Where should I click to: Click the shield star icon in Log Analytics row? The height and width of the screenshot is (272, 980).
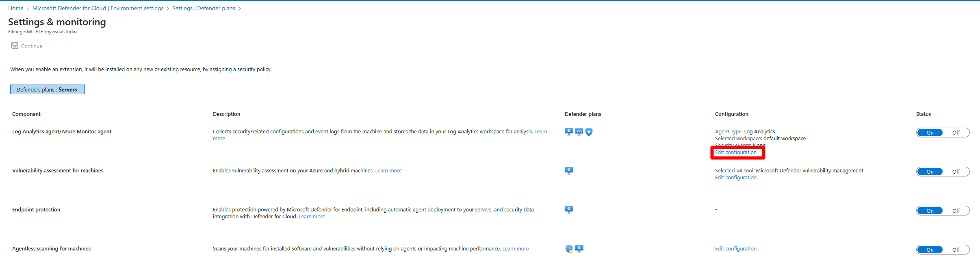point(589,131)
